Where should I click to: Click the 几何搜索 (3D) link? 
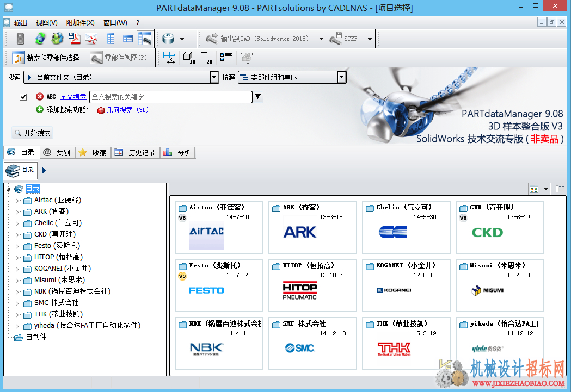[127, 110]
